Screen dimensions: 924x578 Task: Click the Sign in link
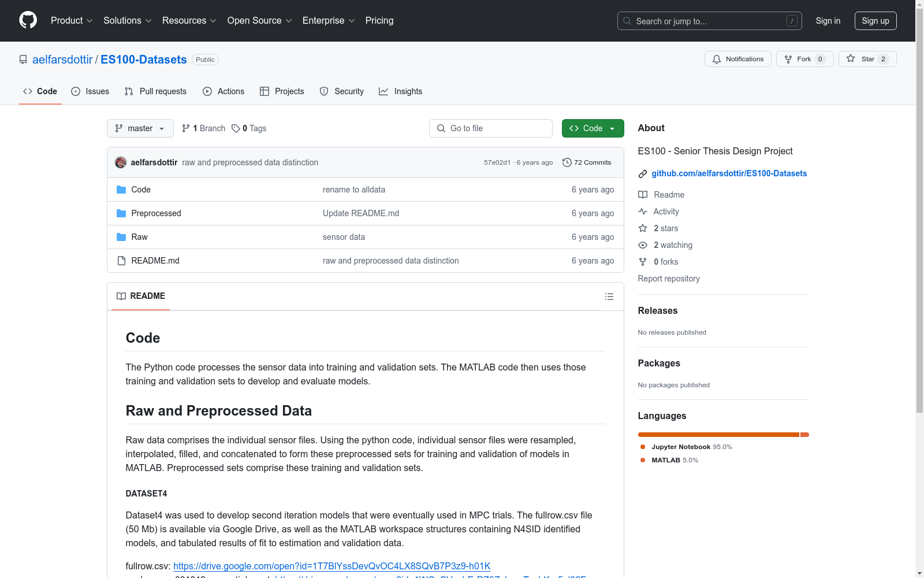828,21
